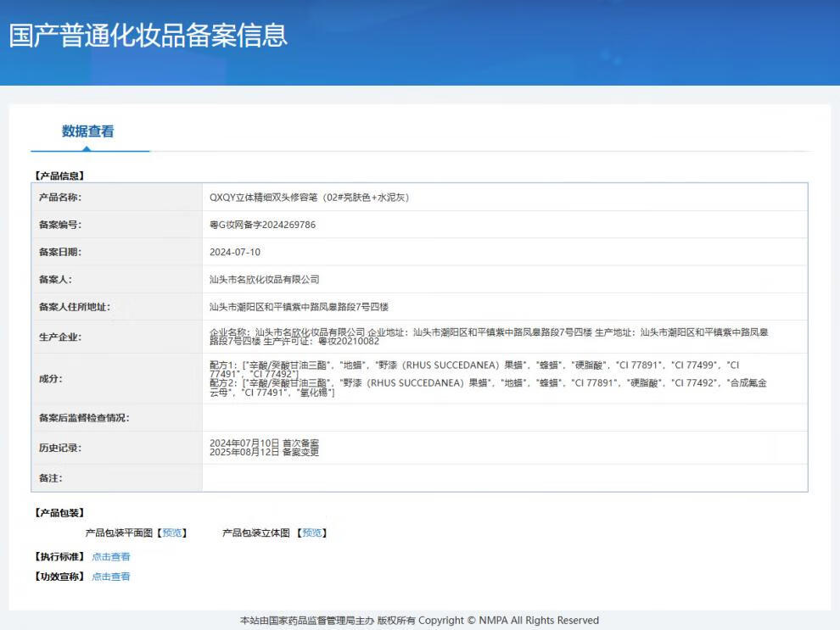This screenshot has height=630, width=840.
Task: Click the 国产普通化妆品备案信息 page title
Action: tap(148, 36)
